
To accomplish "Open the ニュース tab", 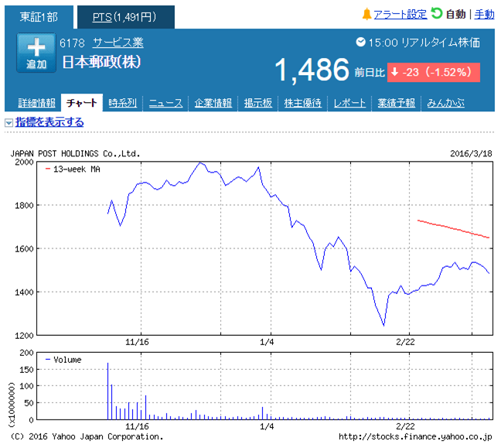I will 165,103.
